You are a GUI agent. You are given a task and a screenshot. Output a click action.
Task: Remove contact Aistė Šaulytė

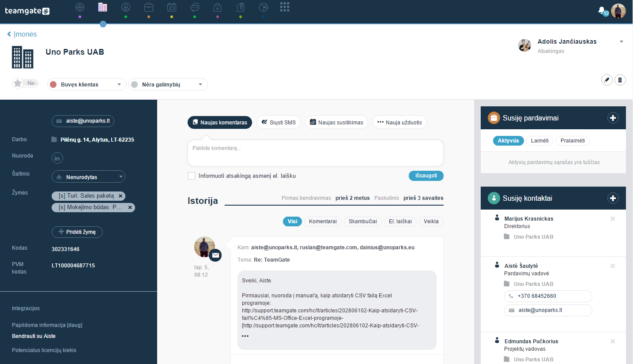(613, 266)
